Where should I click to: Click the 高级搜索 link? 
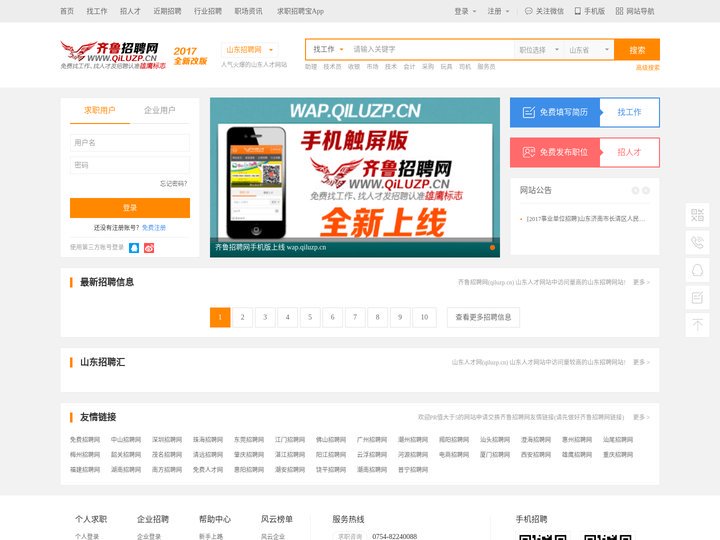pyautogui.click(x=647, y=68)
